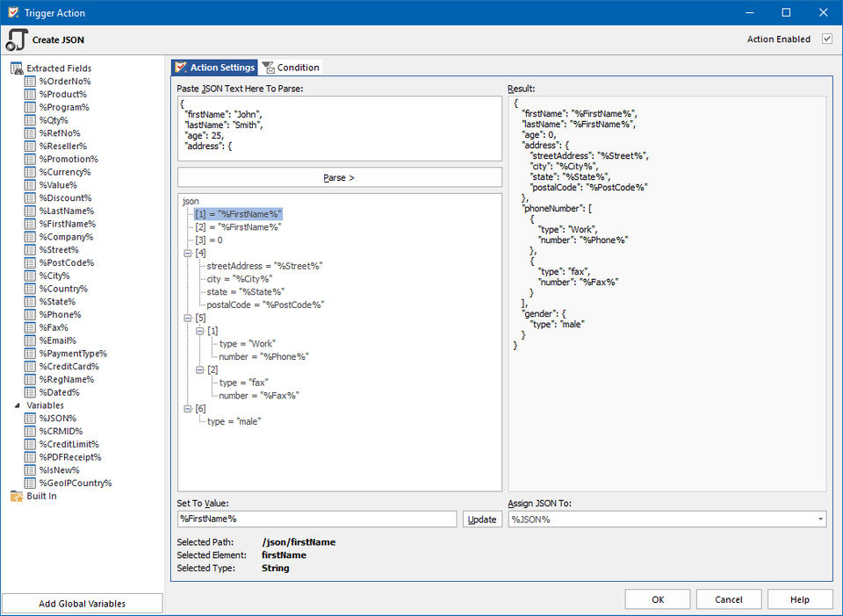Image resolution: width=843 pixels, height=616 pixels.
Task: Open the Assign JSON To dropdown
Action: [x=820, y=519]
